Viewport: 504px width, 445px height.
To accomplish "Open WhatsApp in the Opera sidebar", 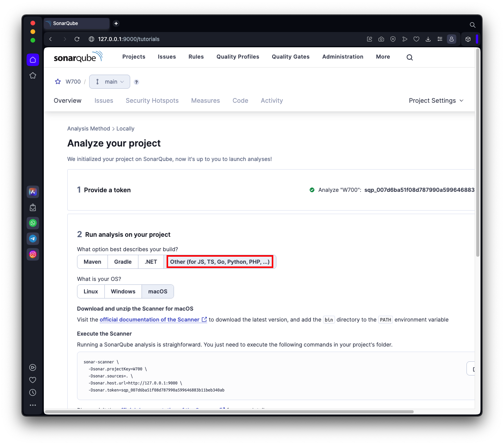I will (33, 223).
